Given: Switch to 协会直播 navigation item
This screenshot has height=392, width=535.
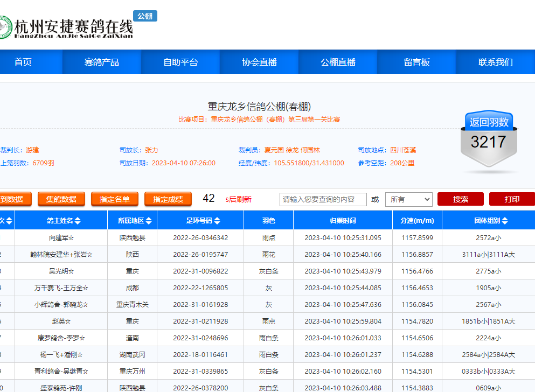Looking at the screenshot, I should point(259,62).
